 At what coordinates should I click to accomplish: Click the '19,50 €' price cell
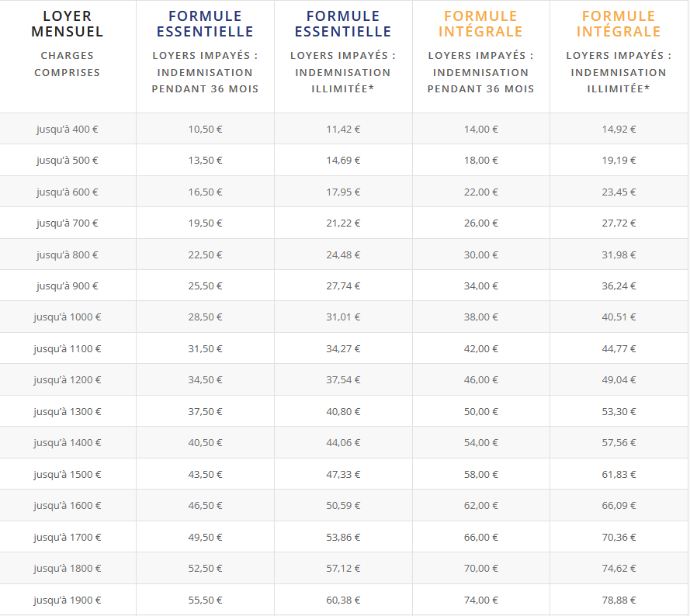tap(205, 223)
